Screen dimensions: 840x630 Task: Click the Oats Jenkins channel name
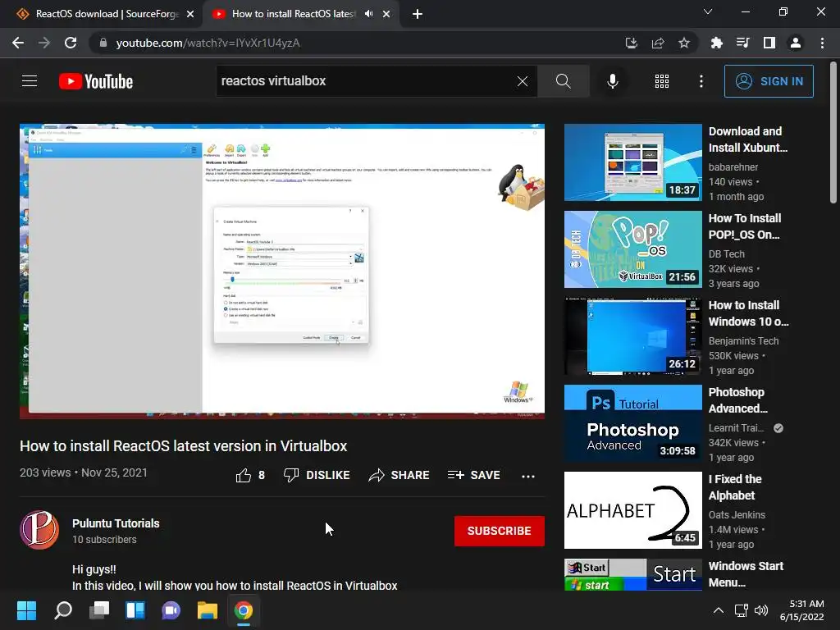tap(737, 515)
